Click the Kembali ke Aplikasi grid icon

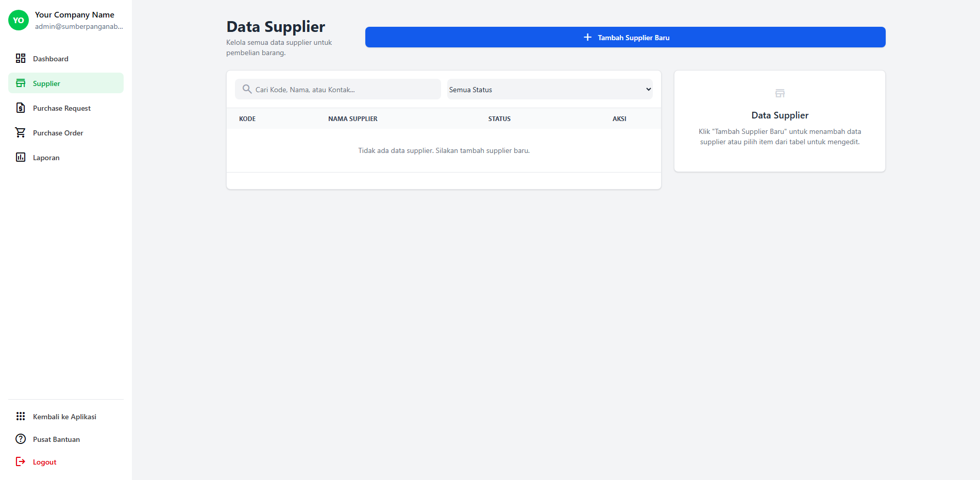click(x=21, y=416)
